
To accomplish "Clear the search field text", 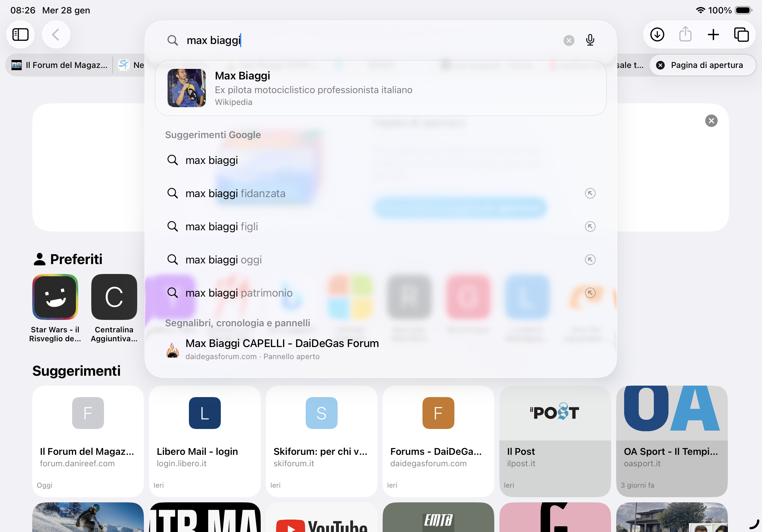I will [x=569, y=41].
